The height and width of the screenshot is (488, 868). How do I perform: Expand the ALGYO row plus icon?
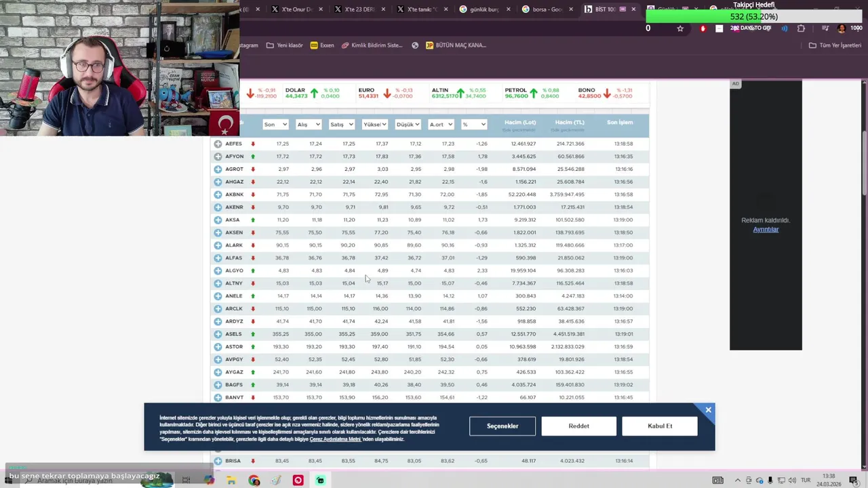[218, 270]
